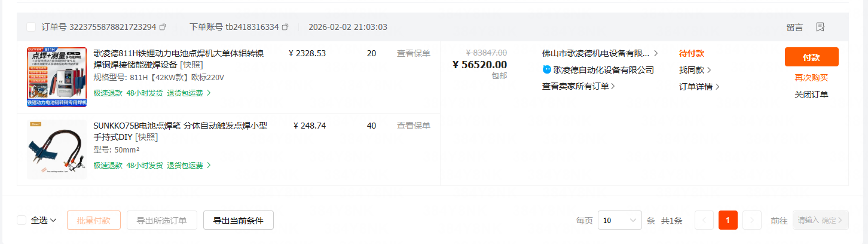Copy the buyer account tb2418316334 icon
The image size is (868, 244).
coord(285,27)
